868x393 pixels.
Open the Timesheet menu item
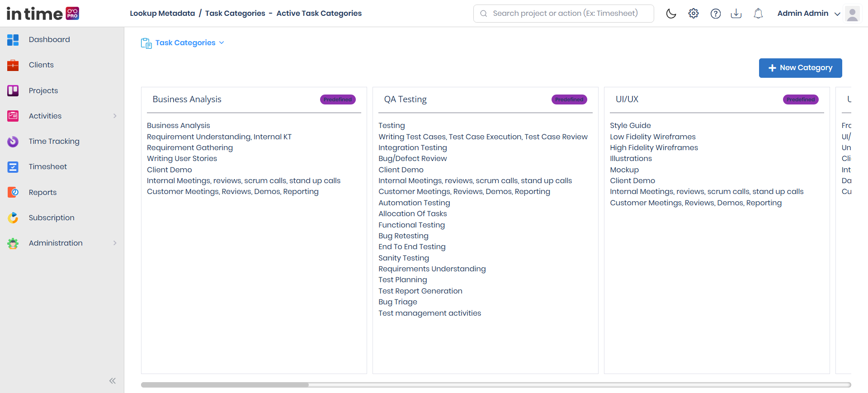(48, 166)
